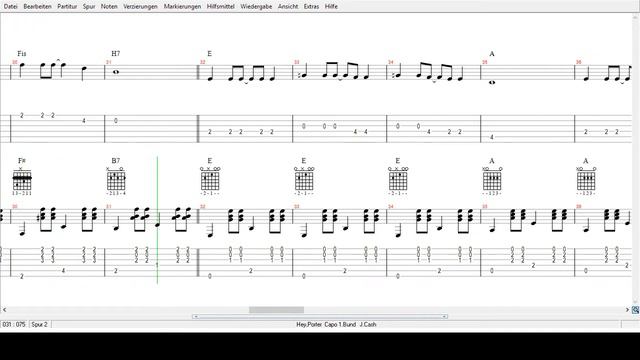The width and height of the screenshot is (640, 360).
Task: Click the 'Spur 2' status bar field
Action: (40, 324)
